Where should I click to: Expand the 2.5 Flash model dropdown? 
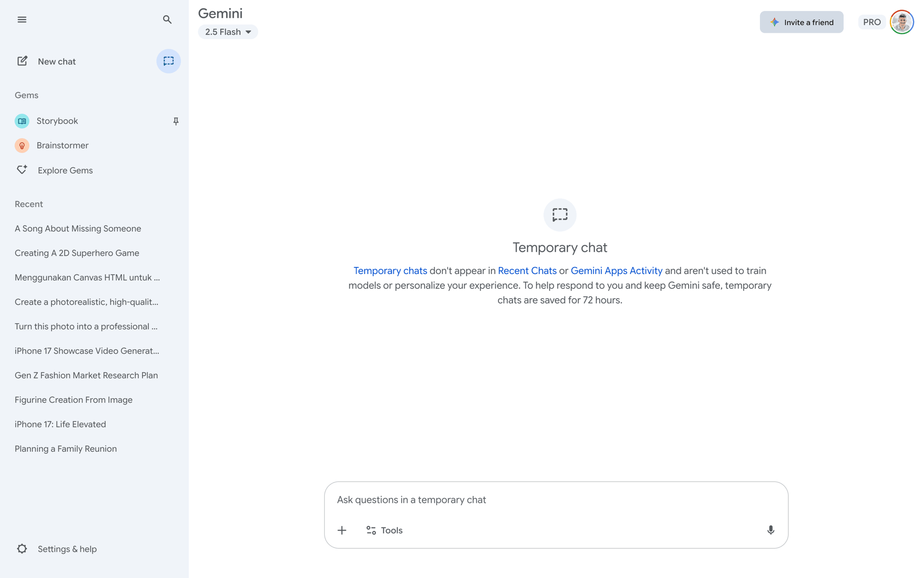(228, 32)
